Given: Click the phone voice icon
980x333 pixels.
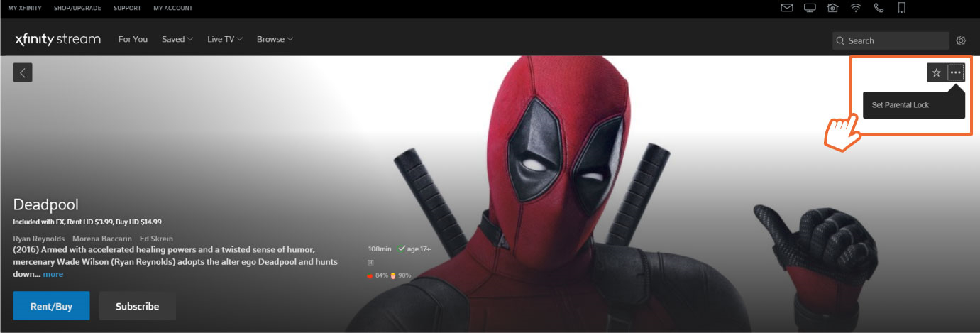Looking at the screenshot, I should 879,9.
